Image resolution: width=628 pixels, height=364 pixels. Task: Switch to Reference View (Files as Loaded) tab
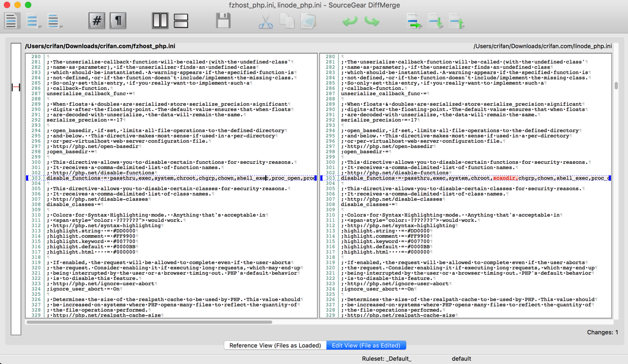coord(275,345)
